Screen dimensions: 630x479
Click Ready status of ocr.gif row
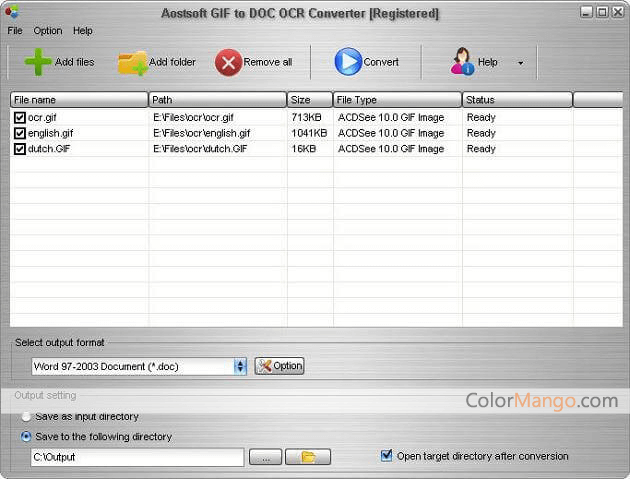[x=481, y=117]
